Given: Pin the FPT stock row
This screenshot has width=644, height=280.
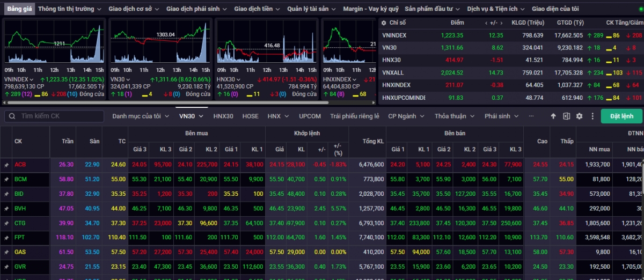Looking at the screenshot, I should [x=6, y=238].
